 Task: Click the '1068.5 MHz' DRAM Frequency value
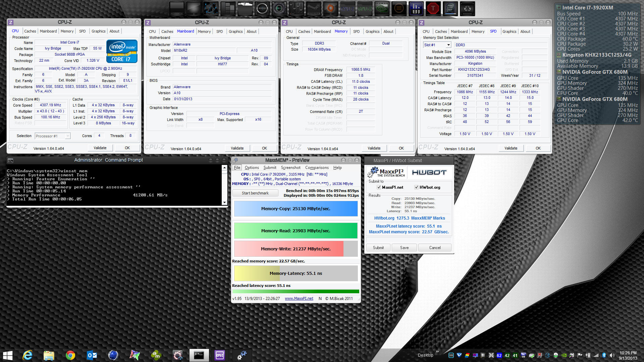coord(361,70)
